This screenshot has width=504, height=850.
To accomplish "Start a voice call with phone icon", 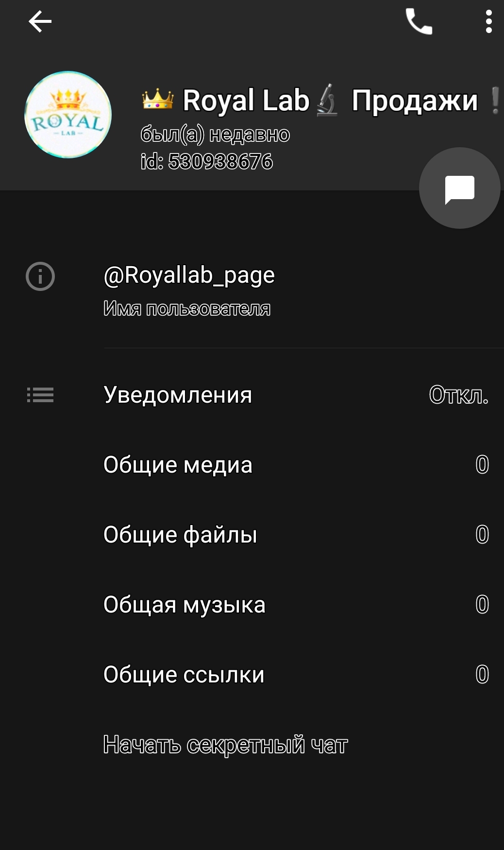I will pos(419,22).
